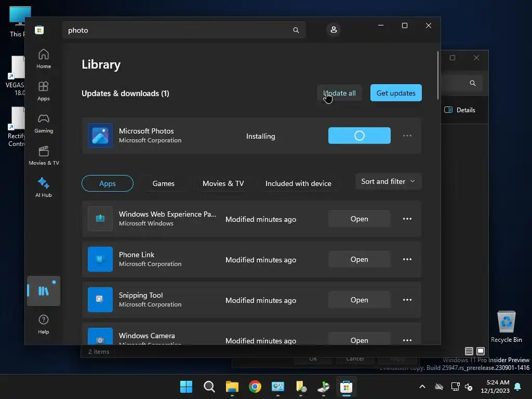Open more options for Windows Web Experience Pack
The image size is (532, 399).
point(407,219)
